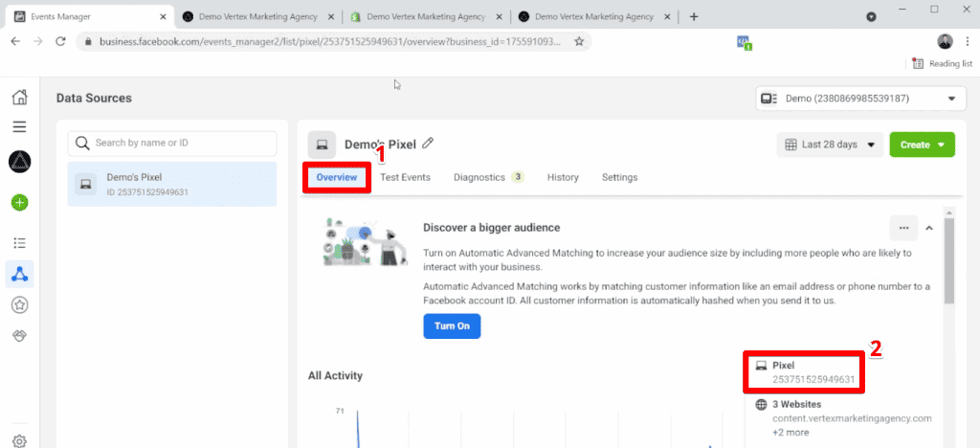Open the hamburger menu in left sidebar
Image resolution: width=980 pixels, height=448 pixels.
tap(19, 126)
